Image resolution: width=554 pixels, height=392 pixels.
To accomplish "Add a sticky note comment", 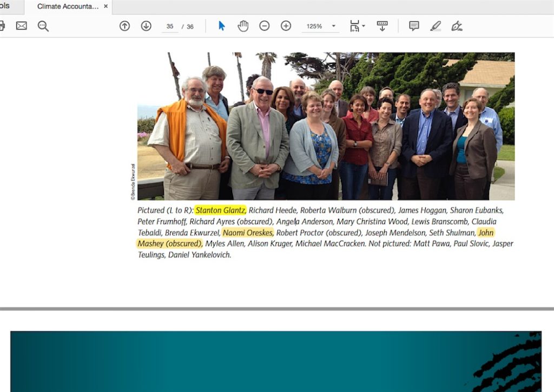I will coord(414,26).
